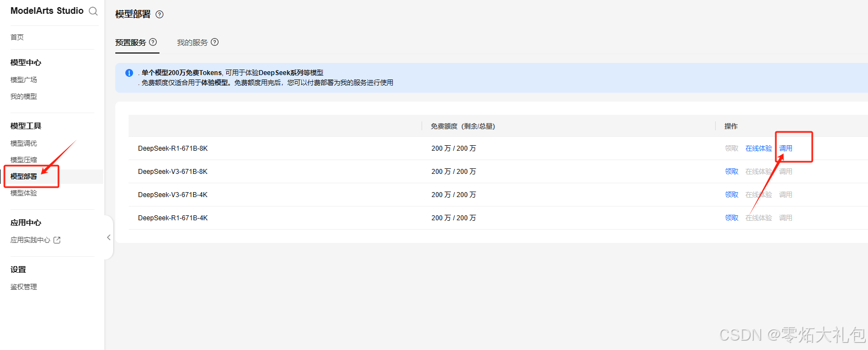Viewport: 868px width, 350px height.
Task: Click the 单个模型200万免费Tokens notice line
Action: click(232, 73)
